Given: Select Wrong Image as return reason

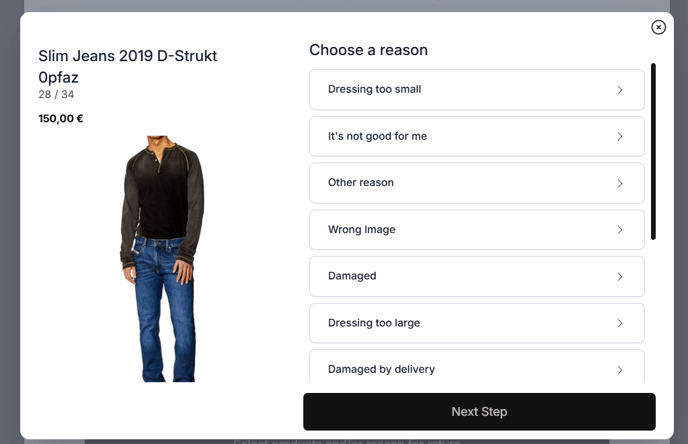Looking at the screenshot, I should pos(477,230).
